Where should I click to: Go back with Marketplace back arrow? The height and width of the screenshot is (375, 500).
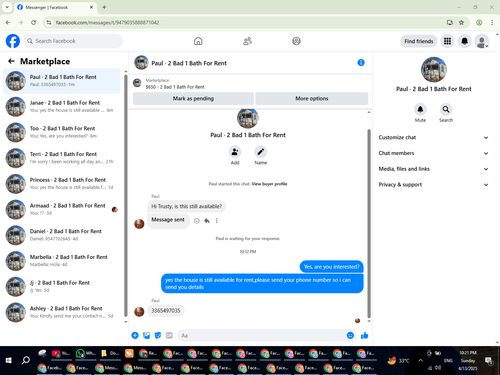click(11, 61)
